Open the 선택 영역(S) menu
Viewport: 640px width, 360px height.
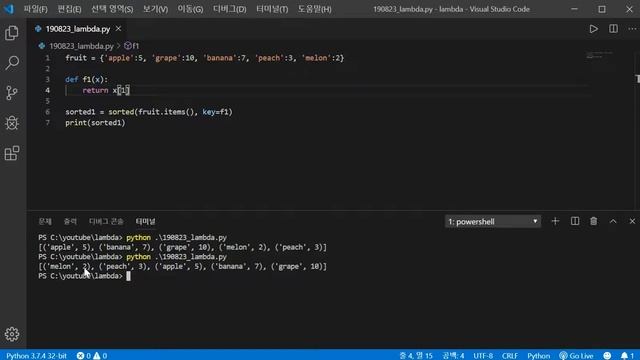(112, 9)
